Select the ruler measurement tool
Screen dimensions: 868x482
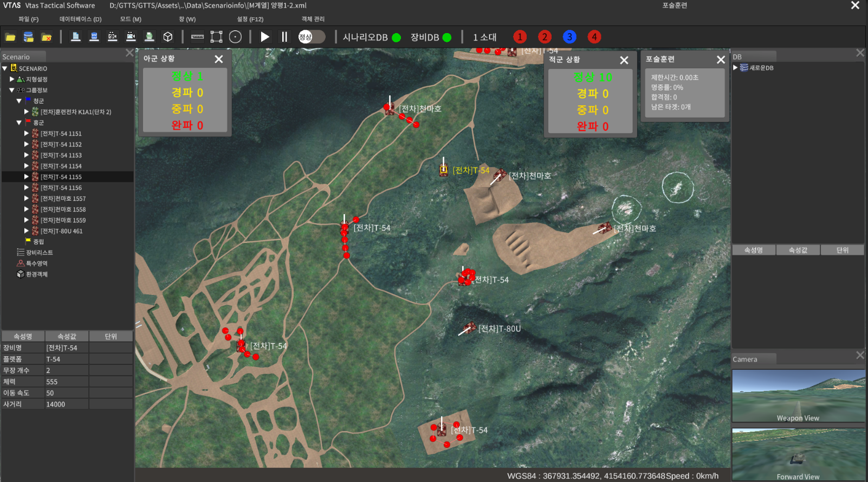tap(198, 37)
